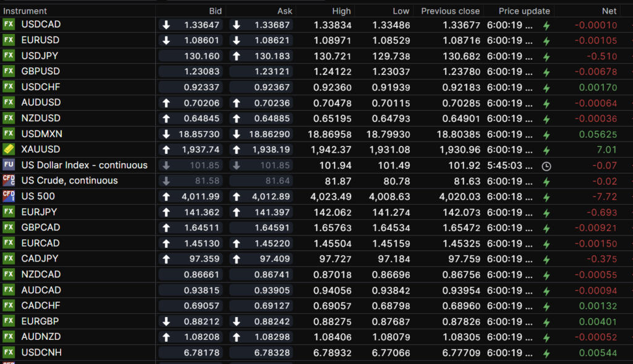Screen dimensions: 633x364
Task: Sort by the Net column header
Action: pos(609,11)
